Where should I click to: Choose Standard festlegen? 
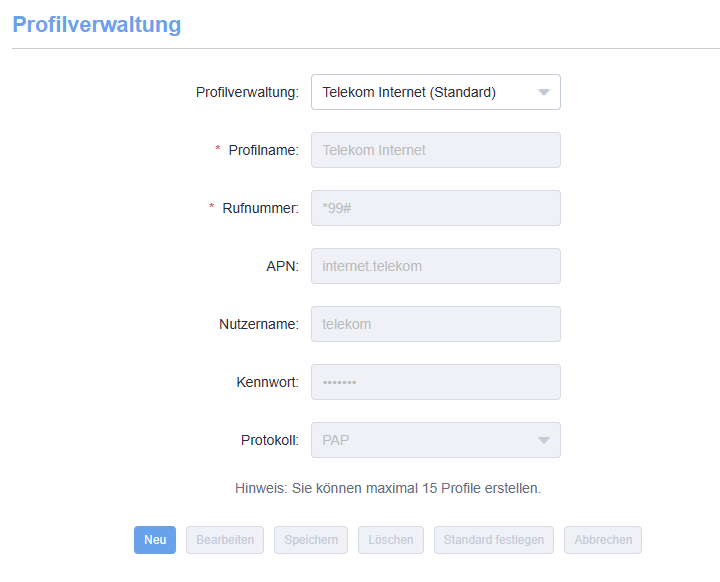pos(494,540)
